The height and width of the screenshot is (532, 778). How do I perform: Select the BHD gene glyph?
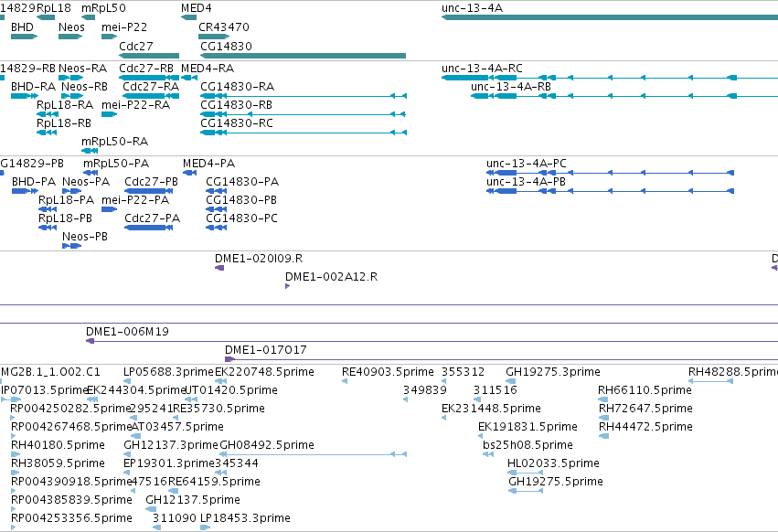(x=25, y=37)
